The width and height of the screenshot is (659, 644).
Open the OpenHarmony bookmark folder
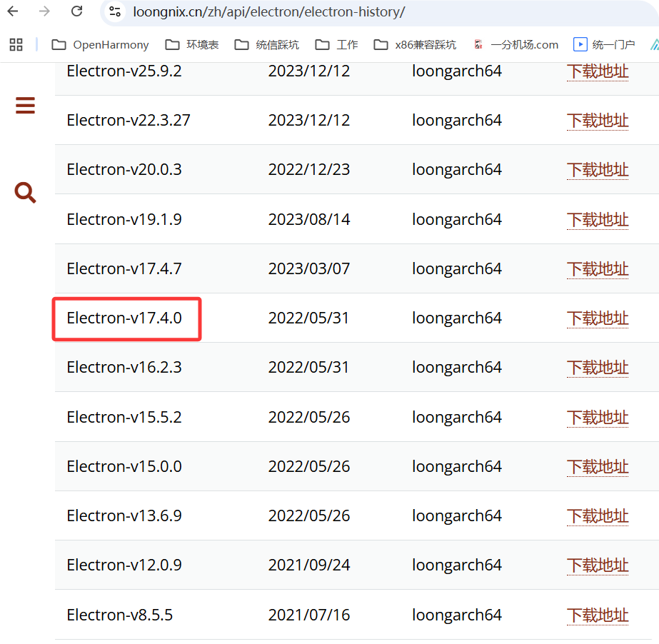point(100,44)
